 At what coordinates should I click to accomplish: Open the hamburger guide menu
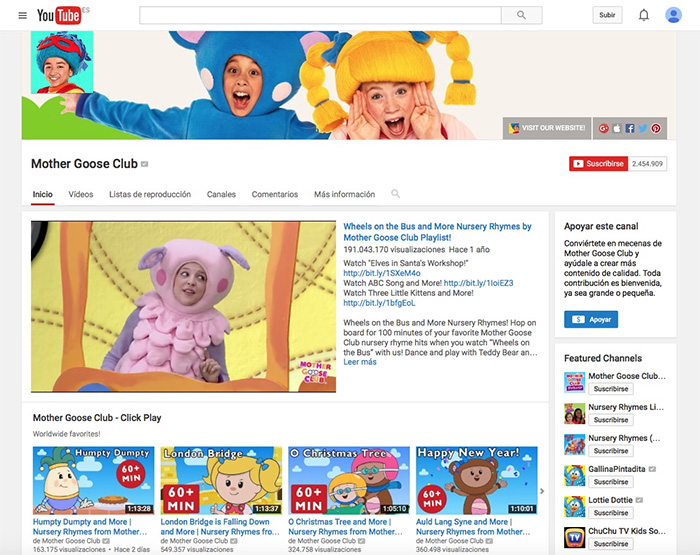pos(22,16)
